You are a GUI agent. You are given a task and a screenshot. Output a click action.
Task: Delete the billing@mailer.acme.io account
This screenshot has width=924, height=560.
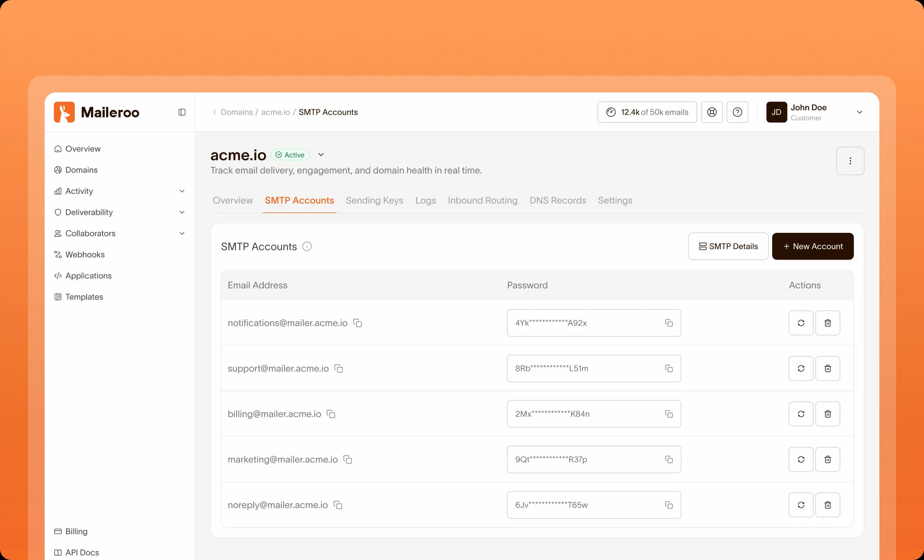[828, 414]
